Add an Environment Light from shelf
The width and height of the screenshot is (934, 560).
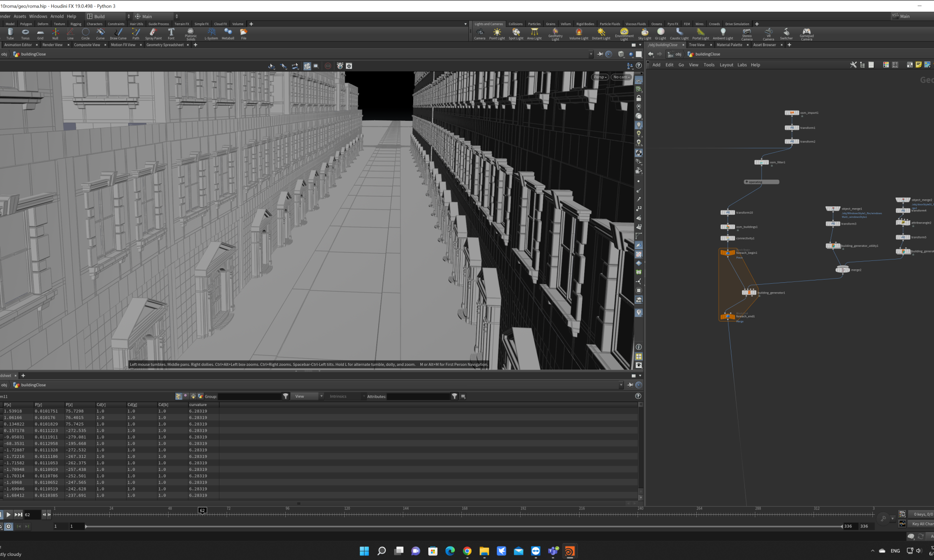(x=624, y=33)
